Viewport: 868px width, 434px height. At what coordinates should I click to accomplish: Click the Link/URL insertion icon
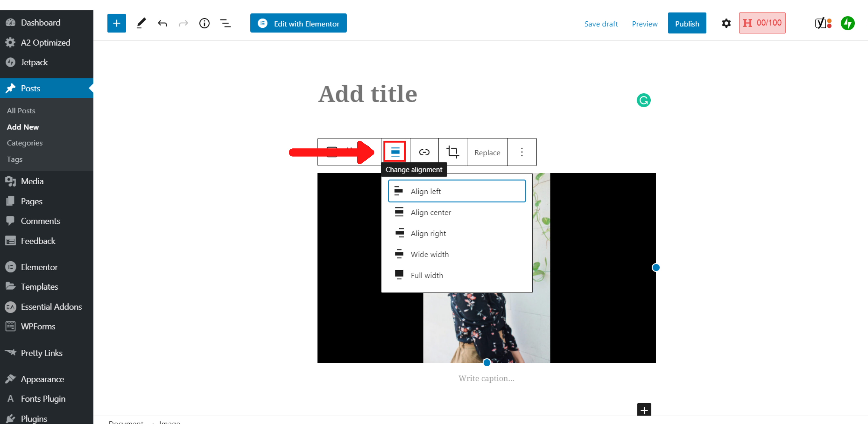424,152
